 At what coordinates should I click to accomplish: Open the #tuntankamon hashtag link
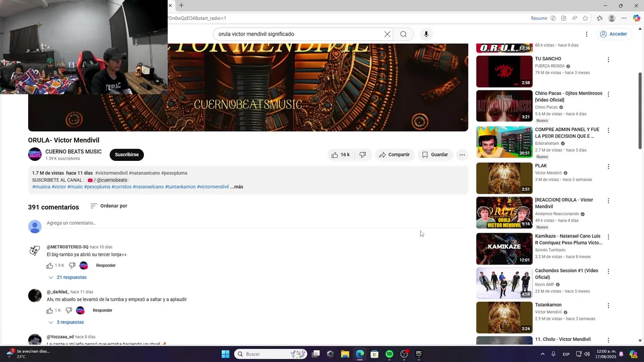180,187
